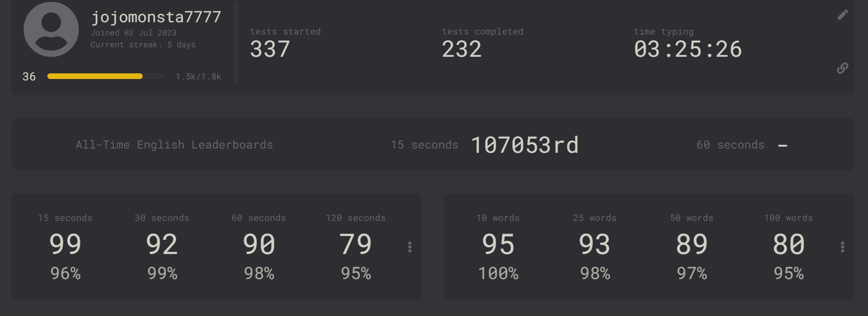
Task: Select the 100 words personal best 80
Action: coord(788,244)
